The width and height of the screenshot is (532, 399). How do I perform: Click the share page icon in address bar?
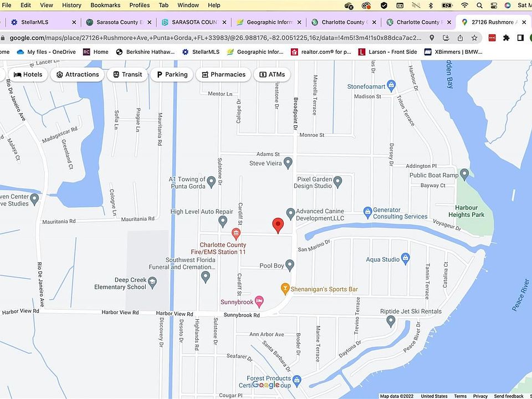click(460, 38)
